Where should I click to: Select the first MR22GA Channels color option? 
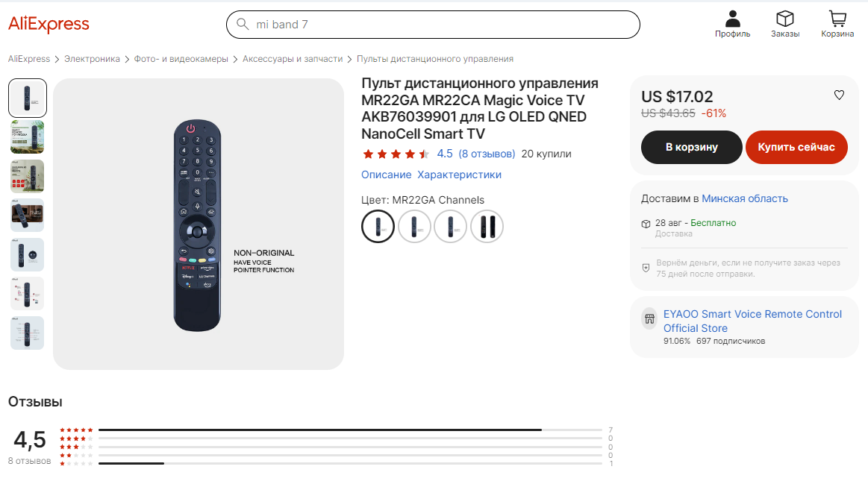pyautogui.click(x=378, y=226)
